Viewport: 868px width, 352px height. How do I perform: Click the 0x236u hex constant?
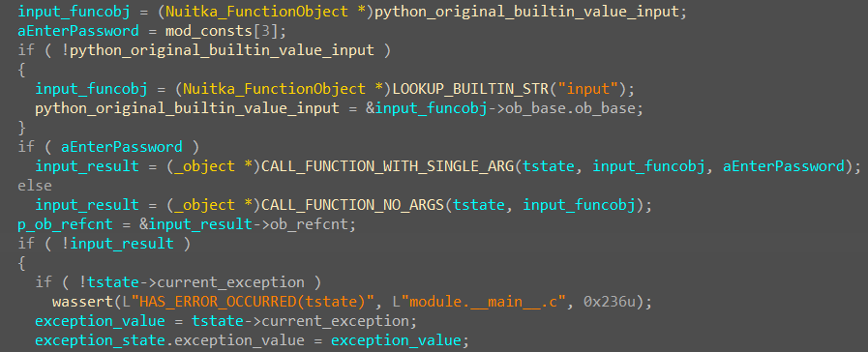pyautogui.click(x=610, y=302)
